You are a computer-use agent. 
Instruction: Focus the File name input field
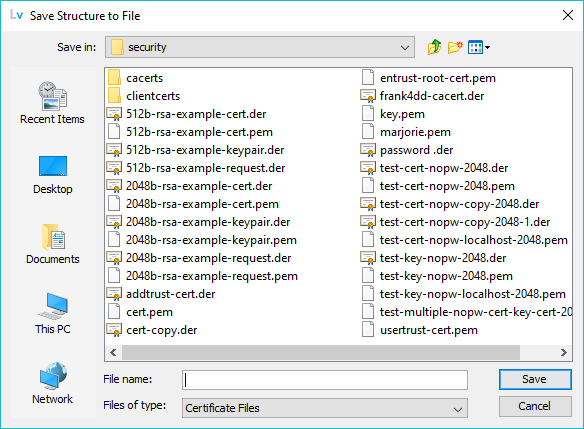coord(325,380)
